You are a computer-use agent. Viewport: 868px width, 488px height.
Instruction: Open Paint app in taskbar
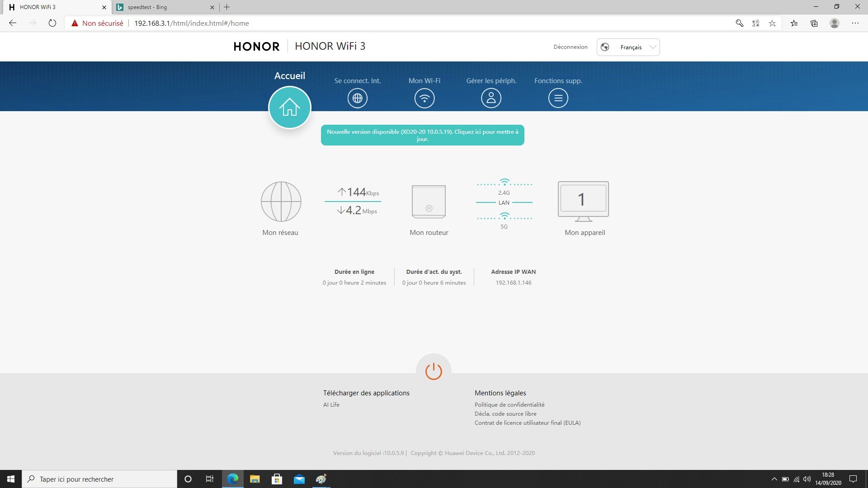pos(321,479)
